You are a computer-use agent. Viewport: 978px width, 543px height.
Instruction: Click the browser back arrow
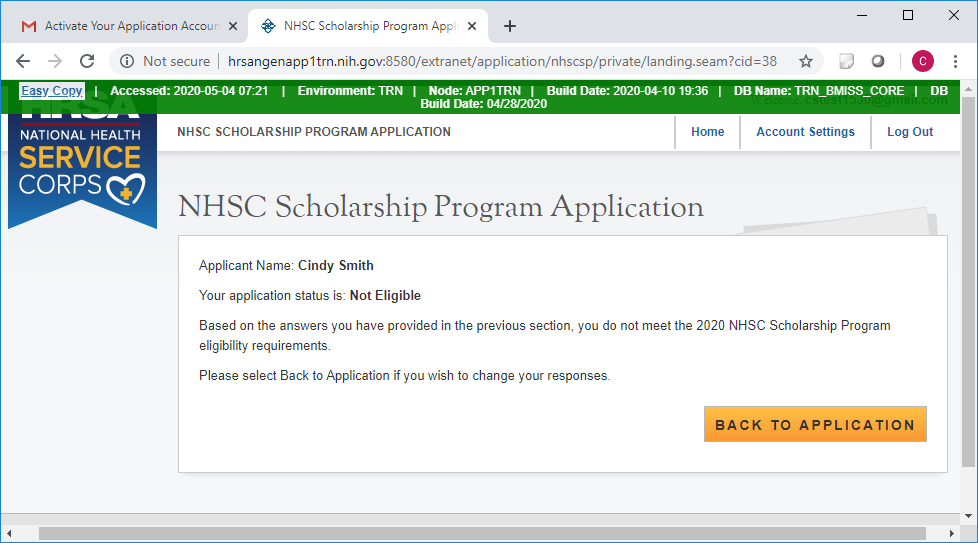[x=23, y=61]
